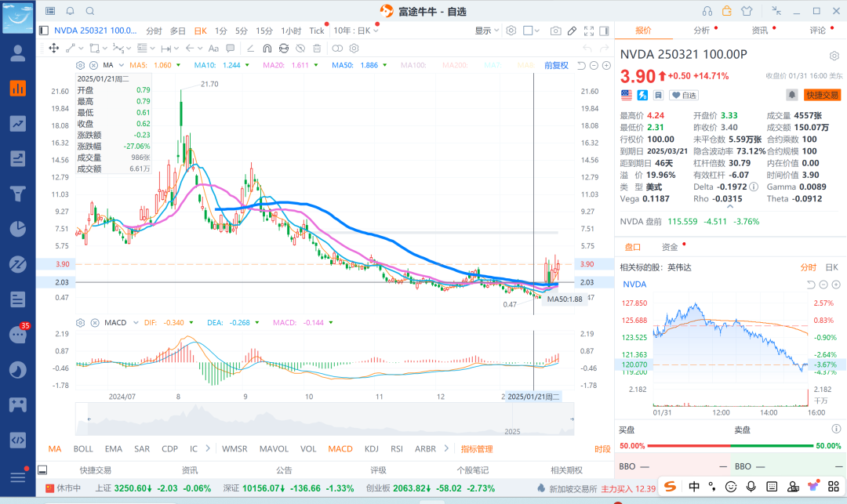
Task: Switch to 资讯 tab in right panel
Action: coord(759,31)
